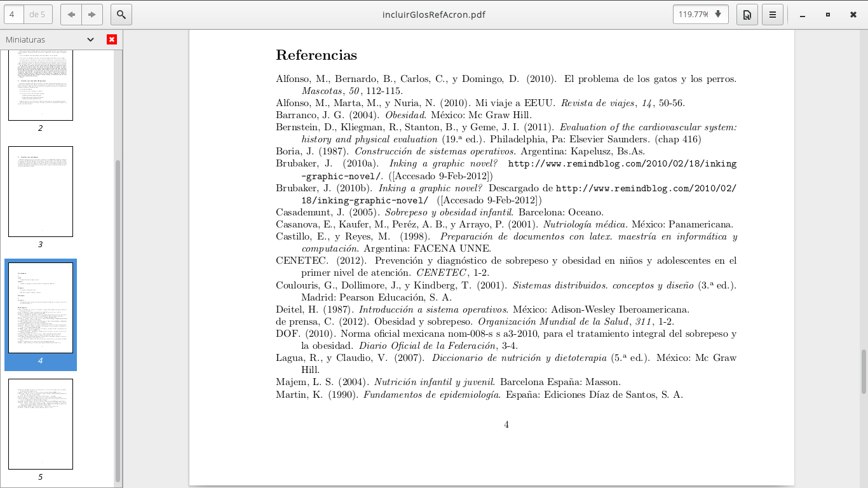Image resolution: width=868 pixels, height=488 pixels.
Task: Click the document vertical scrollbar handle
Action: coord(864,372)
